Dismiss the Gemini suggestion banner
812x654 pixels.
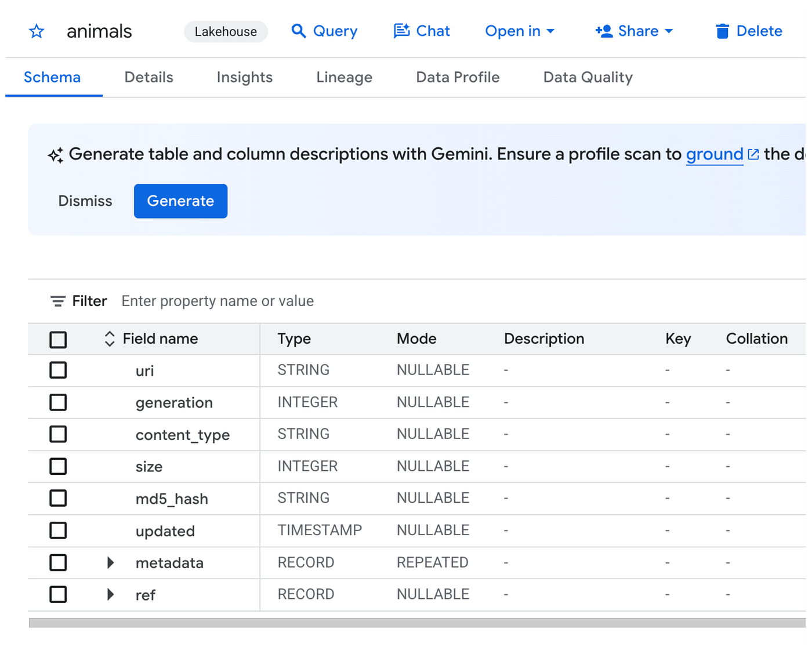85,201
